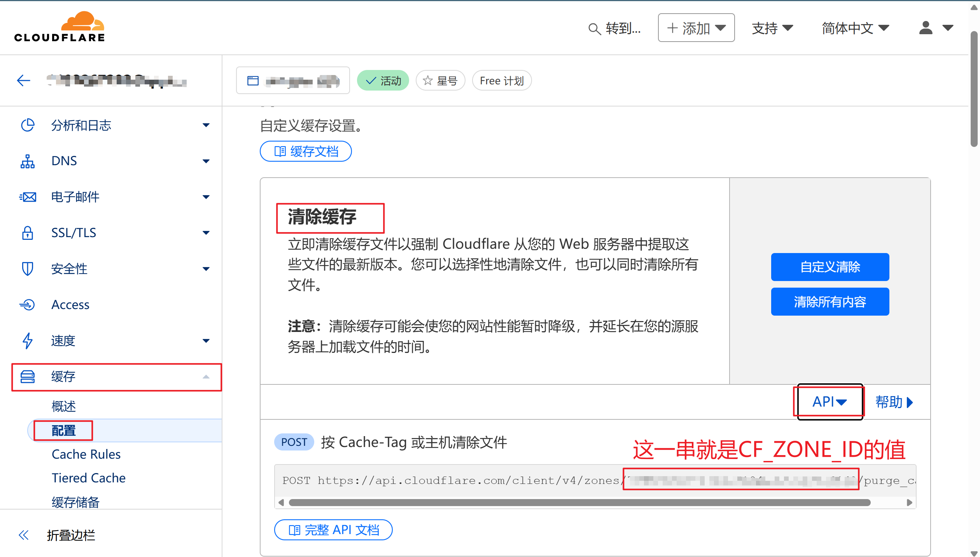Open the 缓存文档 documentation link
Viewport: 980px width, 557px height.
(x=306, y=151)
